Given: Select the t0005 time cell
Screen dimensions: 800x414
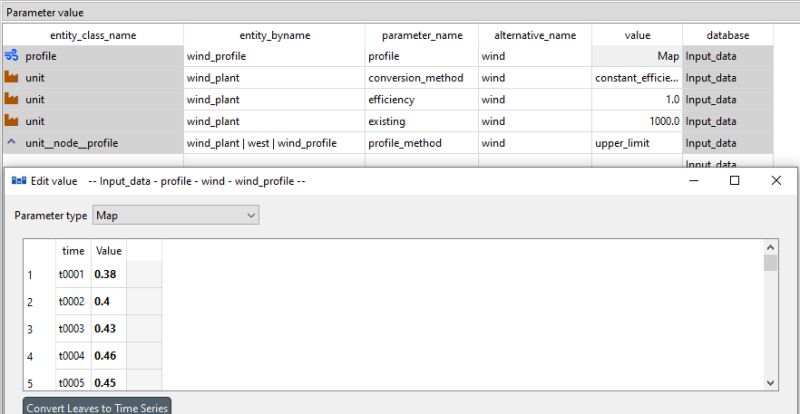Looking at the screenshot, I should coord(73,380).
